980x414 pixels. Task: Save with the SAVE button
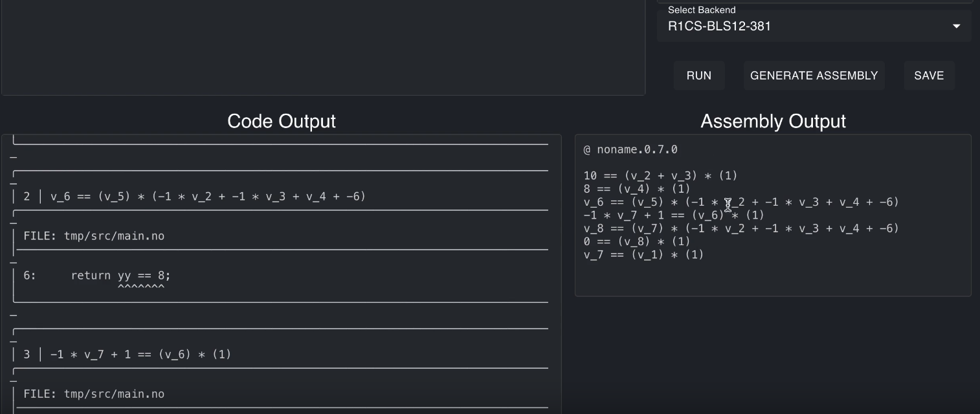click(x=929, y=76)
